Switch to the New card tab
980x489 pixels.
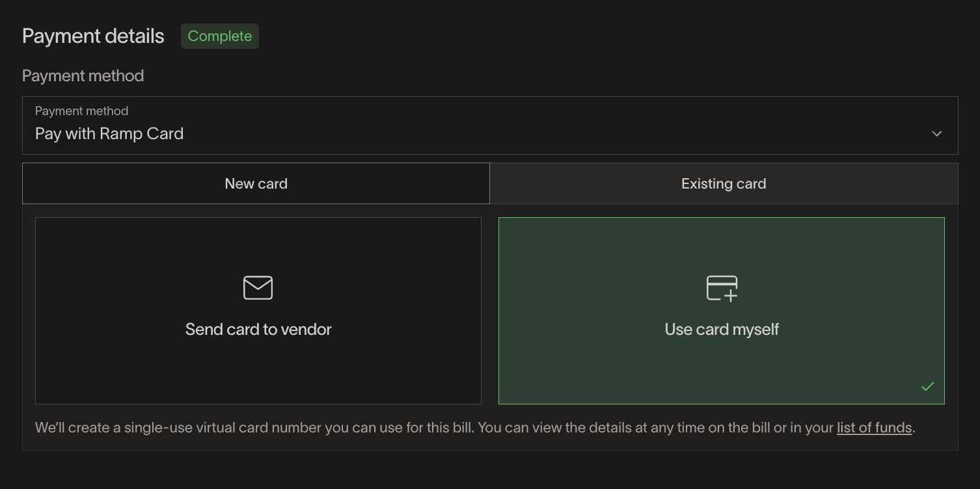256,183
